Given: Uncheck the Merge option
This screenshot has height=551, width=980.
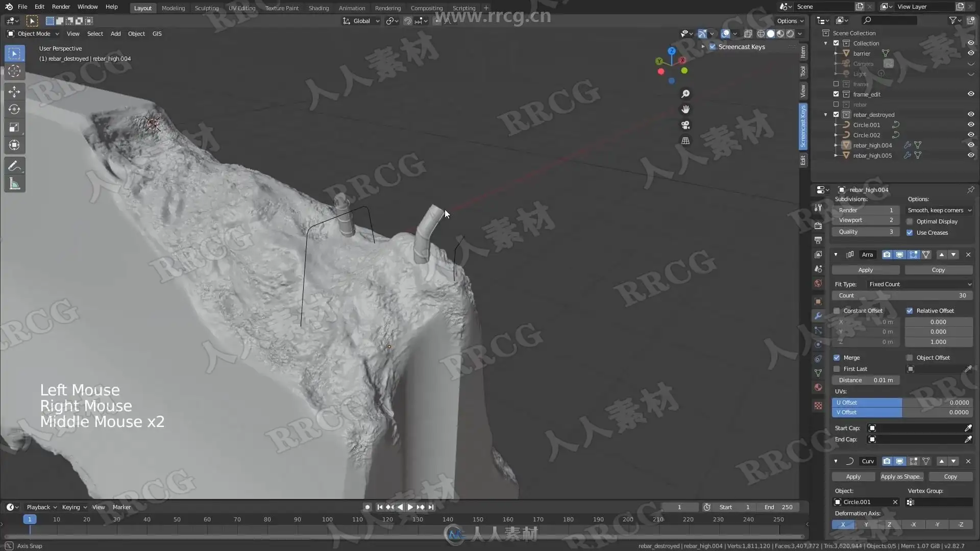Looking at the screenshot, I should [837, 358].
